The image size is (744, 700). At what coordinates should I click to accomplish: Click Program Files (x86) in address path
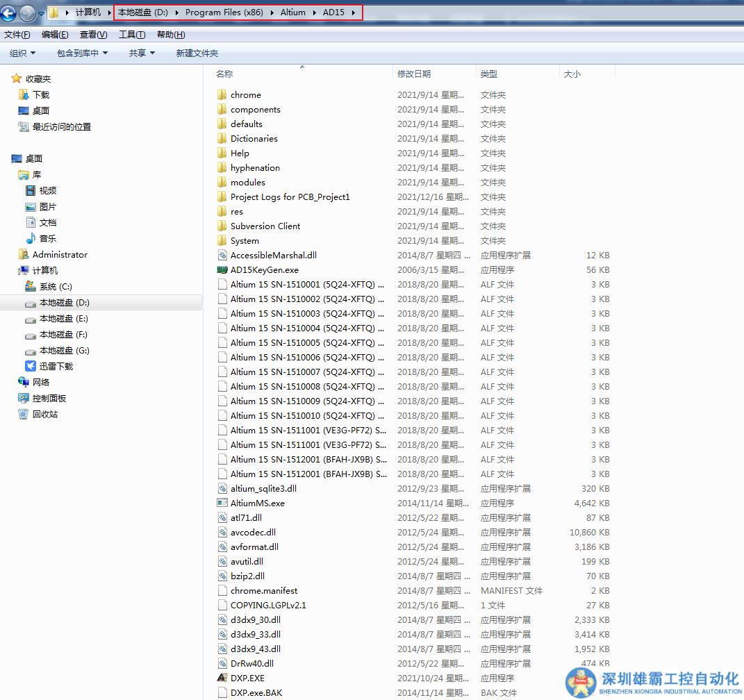click(224, 12)
